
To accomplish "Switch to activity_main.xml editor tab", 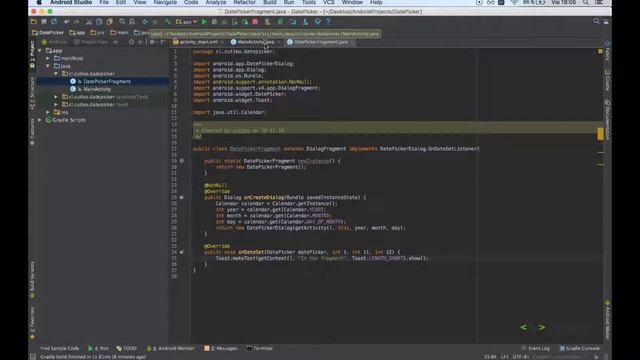I will pos(198,42).
